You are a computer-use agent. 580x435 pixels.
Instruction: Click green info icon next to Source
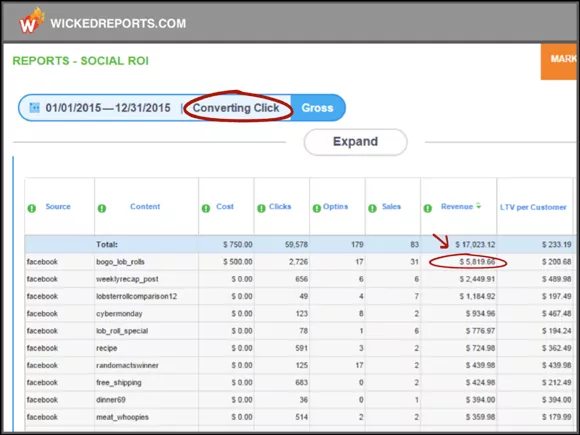pos(32,208)
